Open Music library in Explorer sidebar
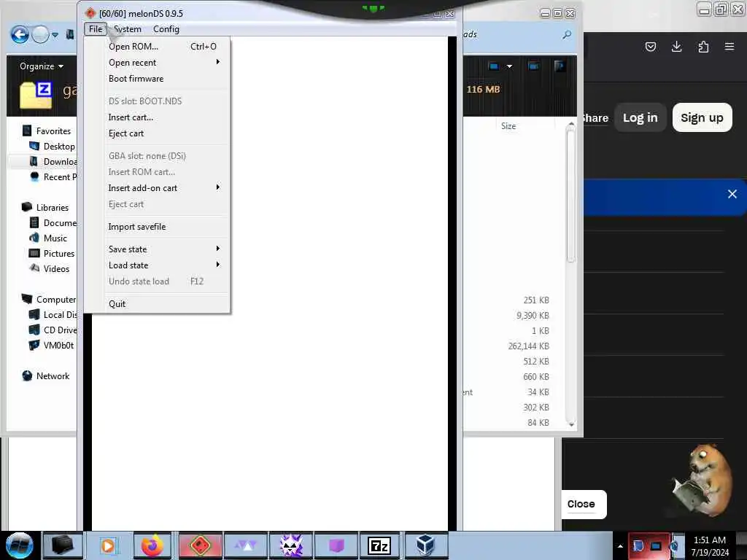This screenshot has width=747, height=560. pyautogui.click(x=48, y=238)
